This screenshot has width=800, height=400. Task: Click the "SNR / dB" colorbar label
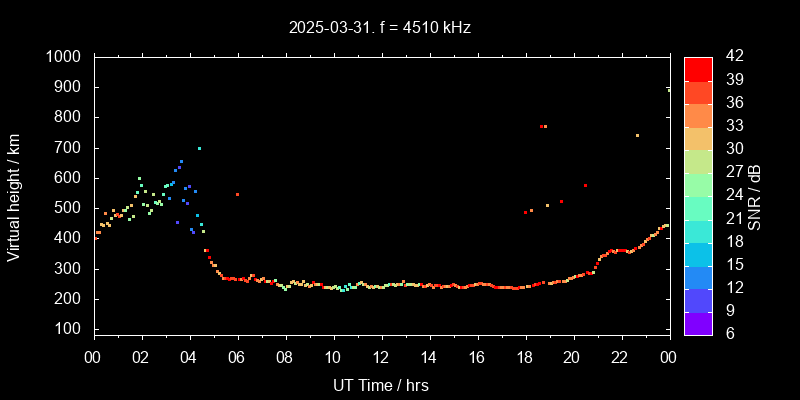coord(755,195)
